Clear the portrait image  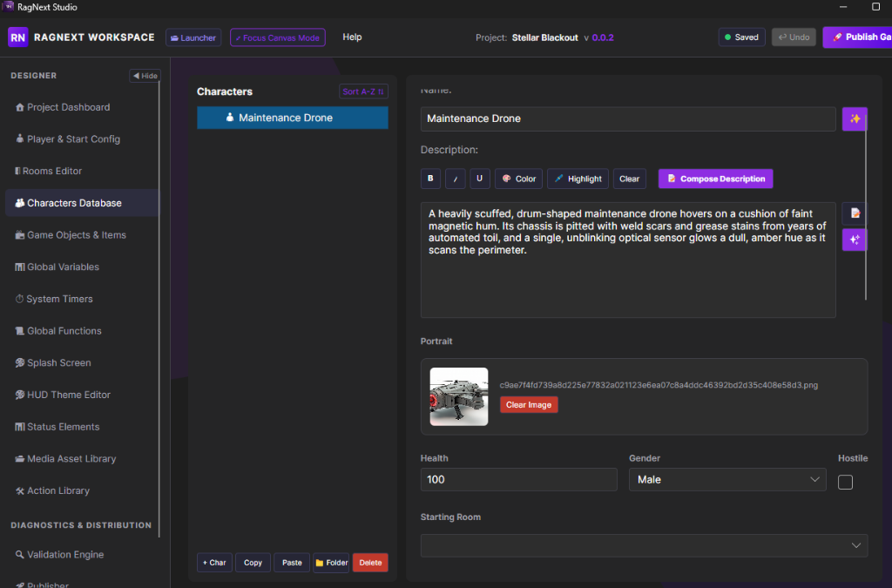(x=529, y=405)
